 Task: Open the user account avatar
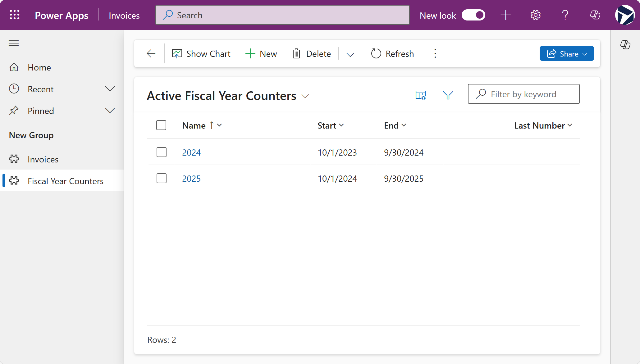tap(625, 15)
